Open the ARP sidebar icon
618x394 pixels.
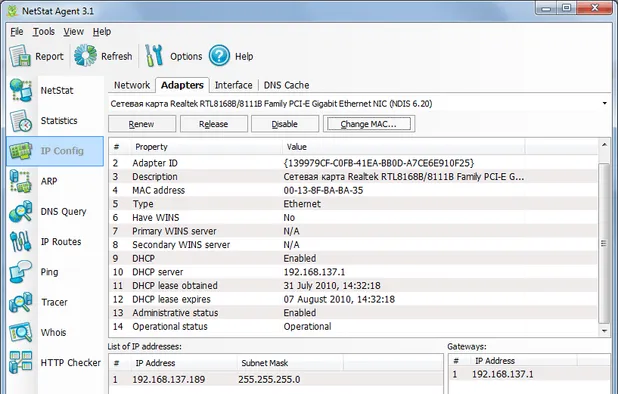20,181
